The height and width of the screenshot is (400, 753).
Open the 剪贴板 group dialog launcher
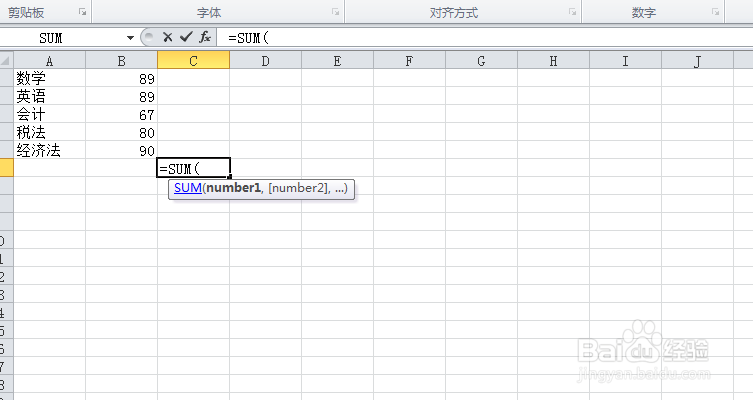tap(83, 12)
